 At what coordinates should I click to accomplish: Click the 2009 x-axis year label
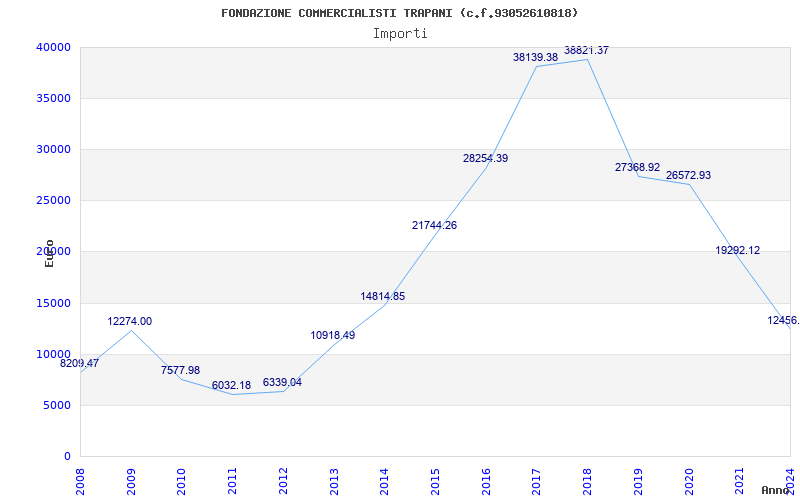(131, 482)
